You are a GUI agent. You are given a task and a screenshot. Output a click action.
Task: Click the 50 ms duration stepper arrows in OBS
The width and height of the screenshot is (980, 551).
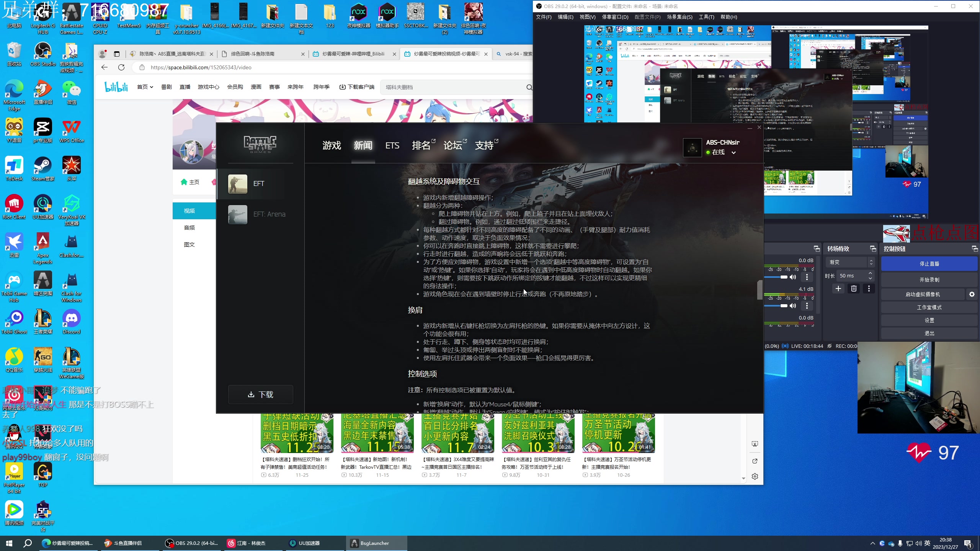tap(870, 275)
